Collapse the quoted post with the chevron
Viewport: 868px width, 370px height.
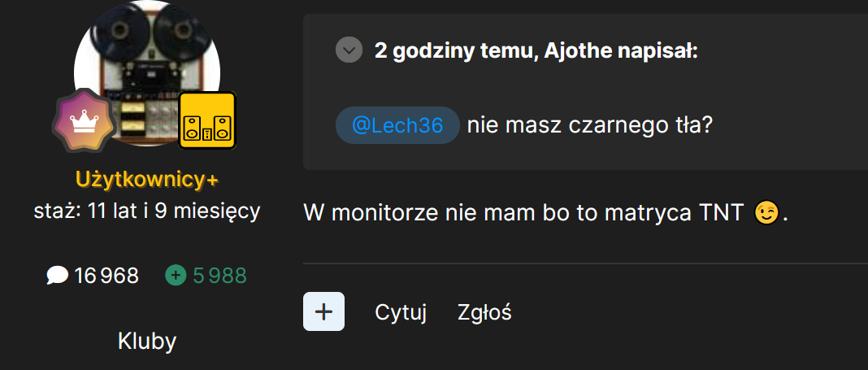coord(349,51)
